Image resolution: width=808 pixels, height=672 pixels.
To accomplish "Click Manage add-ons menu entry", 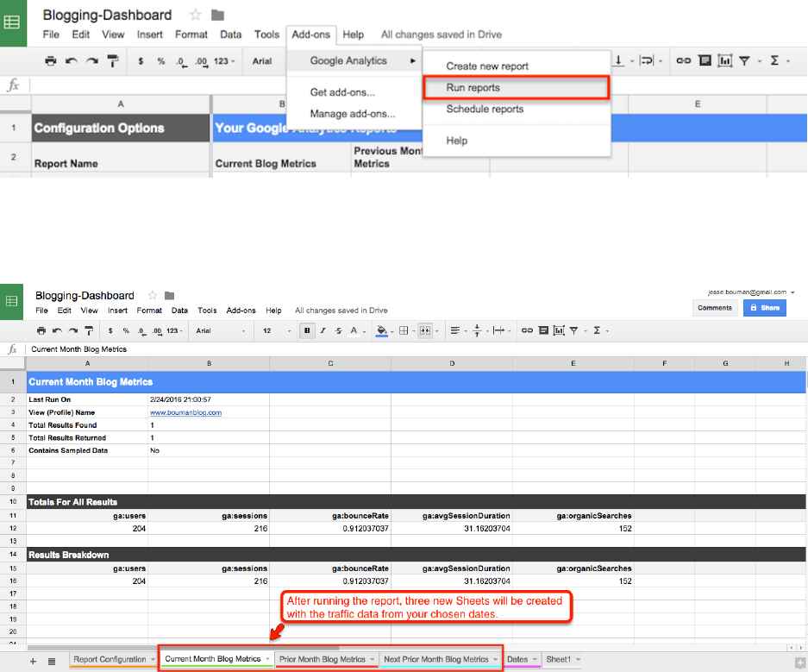I will 354,113.
